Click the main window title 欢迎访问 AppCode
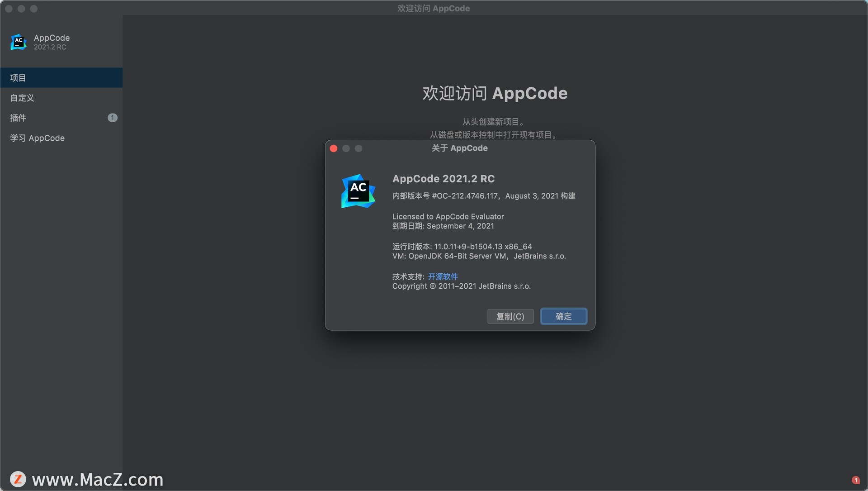The height and width of the screenshot is (491, 868). (434, 8)
